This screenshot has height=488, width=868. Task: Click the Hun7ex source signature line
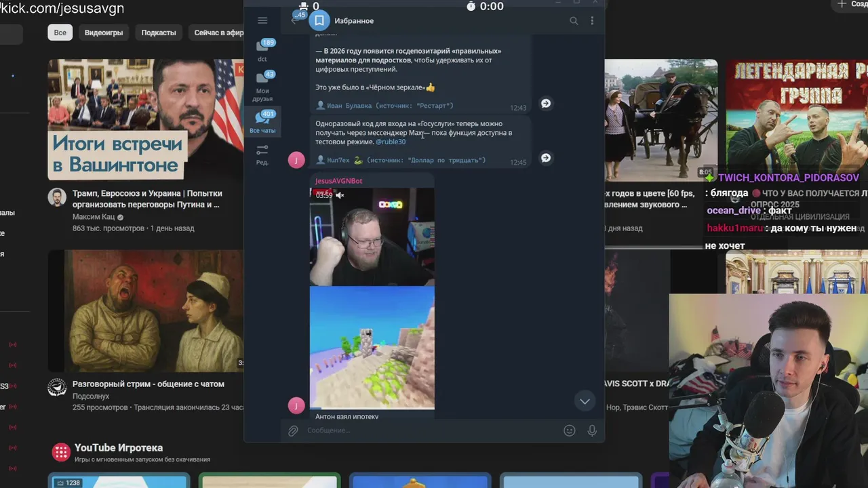[x=401, y=161]
